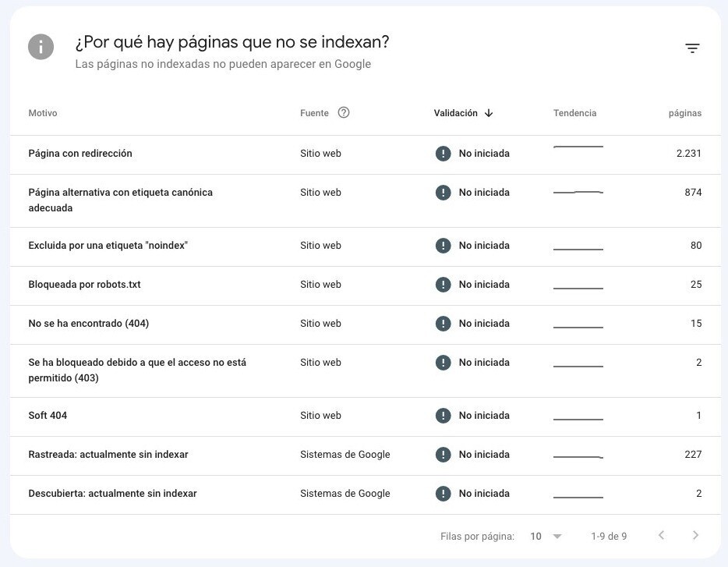Open the No se ha encontrado (404) row
This screenshot has width=728, height=567.
click(x=89, y=324)
